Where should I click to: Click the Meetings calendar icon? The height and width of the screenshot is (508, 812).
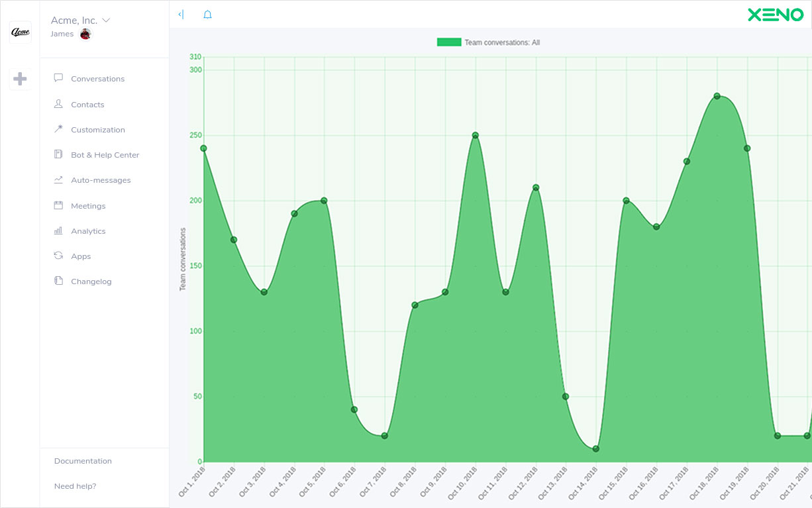58,205
